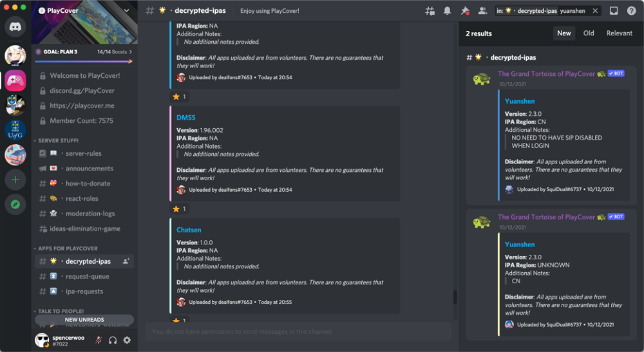
Task: Click Explore Public Servers compass
Action: pyautogui.click(x=15, y=204)
